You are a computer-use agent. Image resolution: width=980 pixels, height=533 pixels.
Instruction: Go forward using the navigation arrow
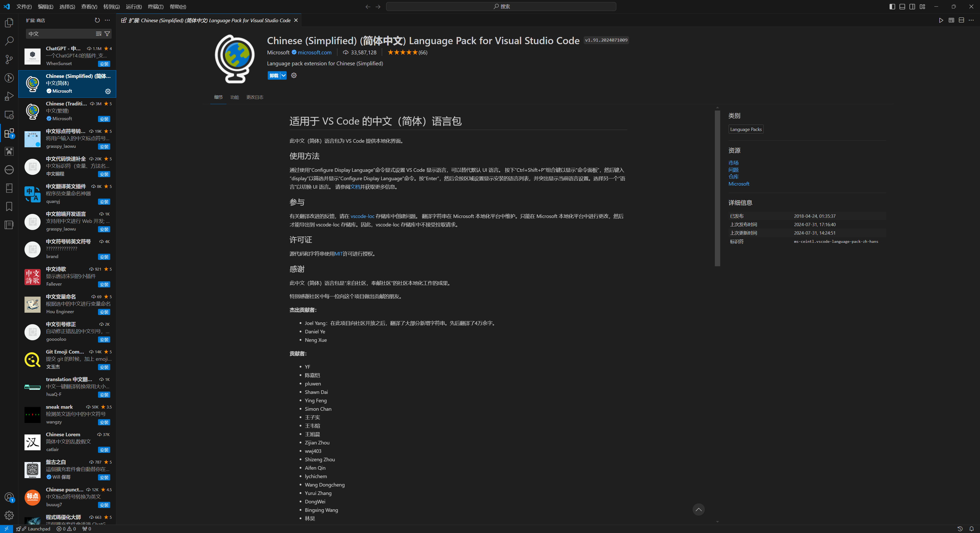point(378,6)
